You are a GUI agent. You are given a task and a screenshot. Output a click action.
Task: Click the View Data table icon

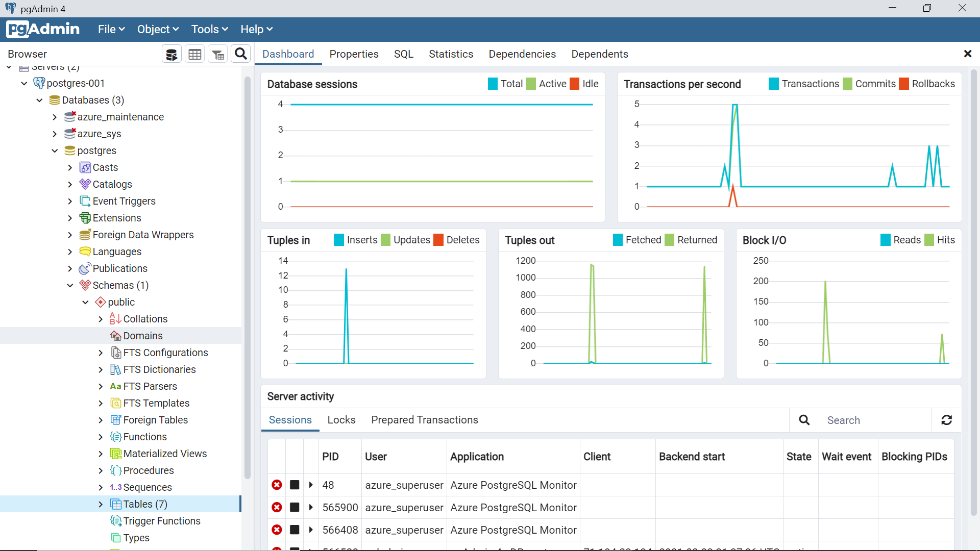[x=194, y=54]
